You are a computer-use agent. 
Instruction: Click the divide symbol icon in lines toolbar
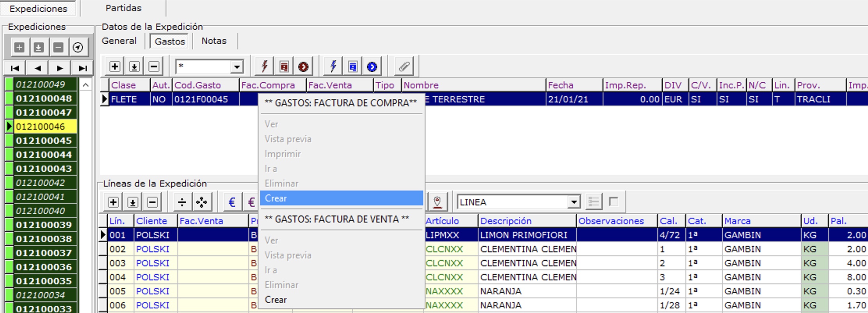[x=182, y=202]
